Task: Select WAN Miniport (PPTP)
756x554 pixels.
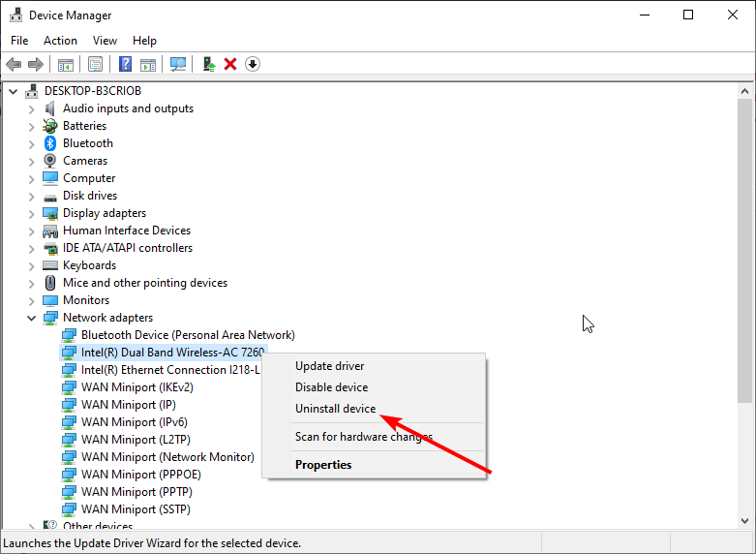Action: [136, 491]
